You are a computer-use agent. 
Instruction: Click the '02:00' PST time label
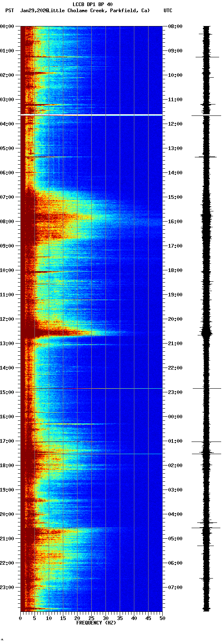(x=7, y=75)
